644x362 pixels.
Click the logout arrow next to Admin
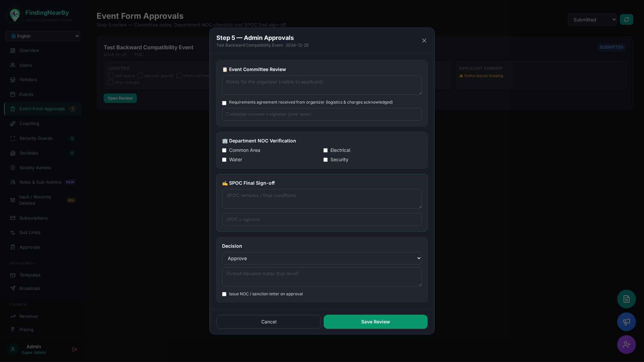click(74, 349)
